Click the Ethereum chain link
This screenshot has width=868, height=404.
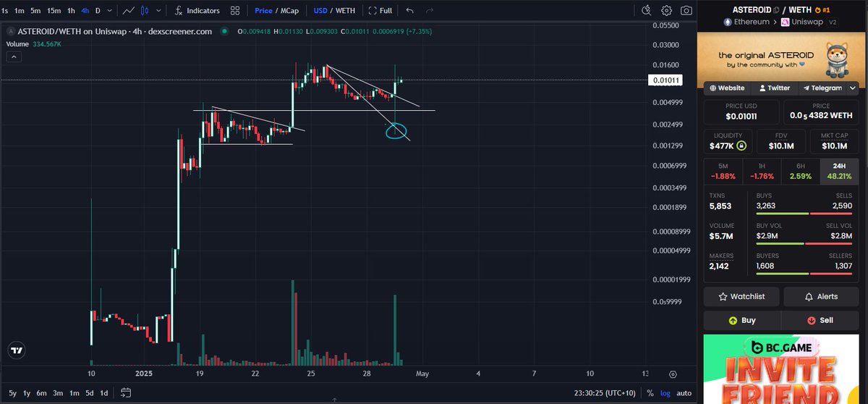(x=746, y=22)
